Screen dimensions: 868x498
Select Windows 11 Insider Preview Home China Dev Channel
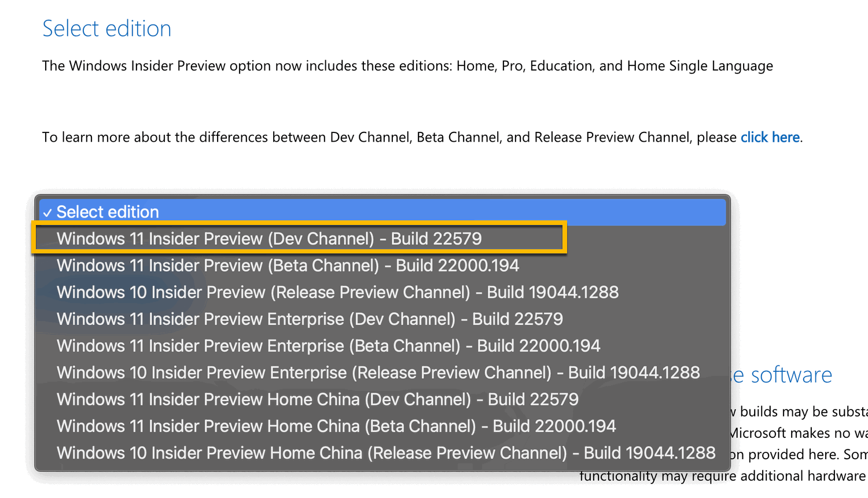click(317, 399)
